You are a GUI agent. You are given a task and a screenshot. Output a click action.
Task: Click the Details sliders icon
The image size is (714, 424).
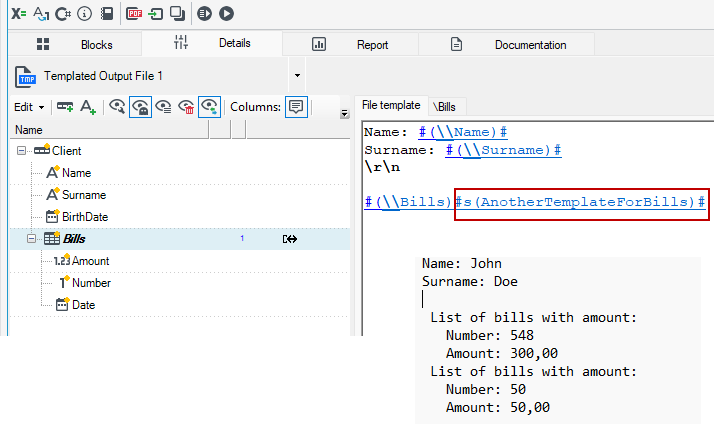click(181, 42)
